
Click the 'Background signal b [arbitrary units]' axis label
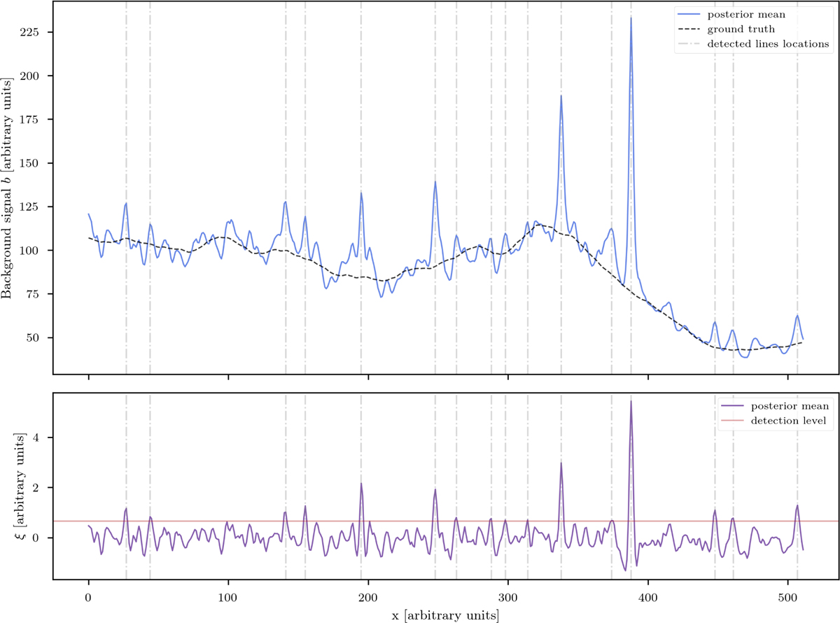click(x=8, y=187)
